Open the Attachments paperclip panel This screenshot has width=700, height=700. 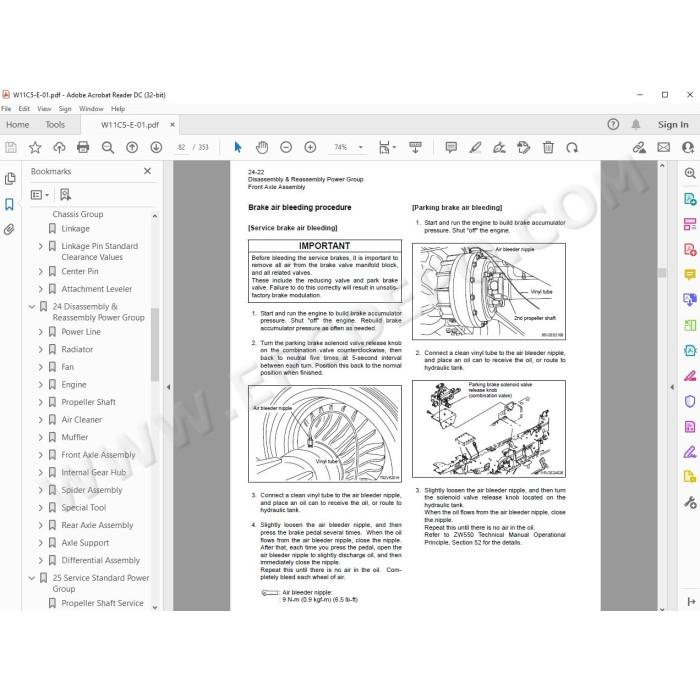(x=9, y=230)
